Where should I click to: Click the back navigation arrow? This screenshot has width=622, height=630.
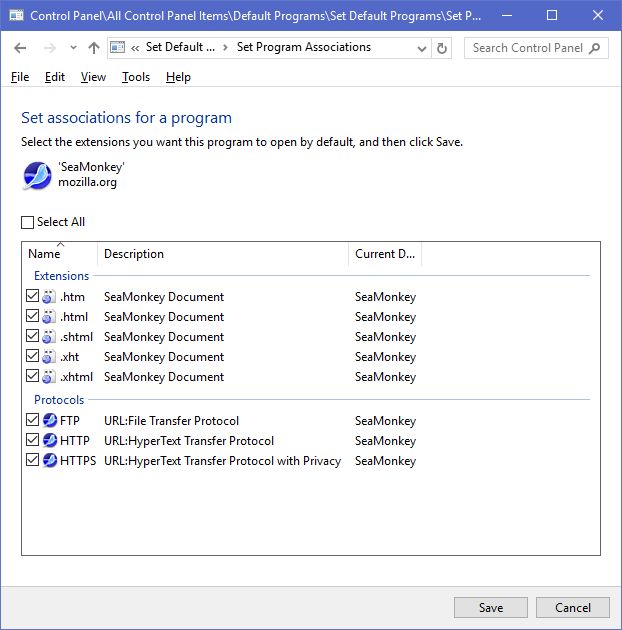tap(21, 48)
